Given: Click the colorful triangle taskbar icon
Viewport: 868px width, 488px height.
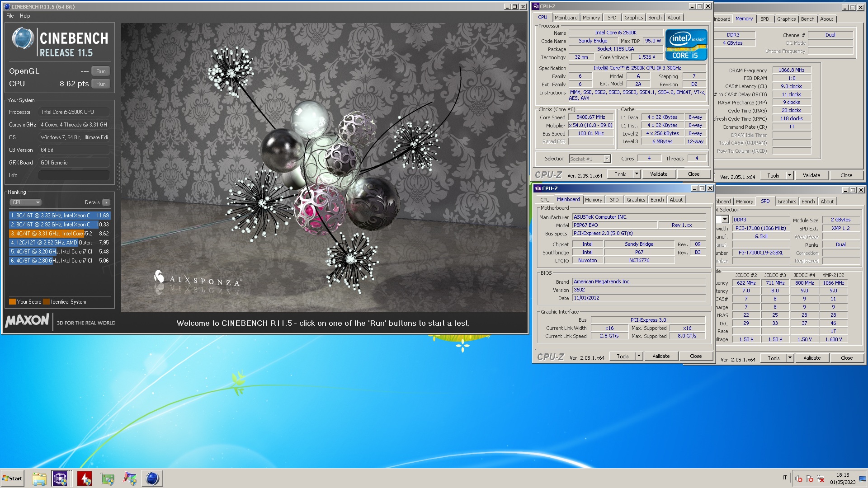Looking at the screenshot, I should 130,479.
